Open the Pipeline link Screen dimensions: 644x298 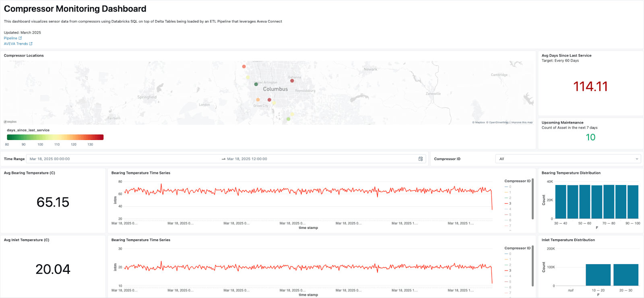click(10, 38)
